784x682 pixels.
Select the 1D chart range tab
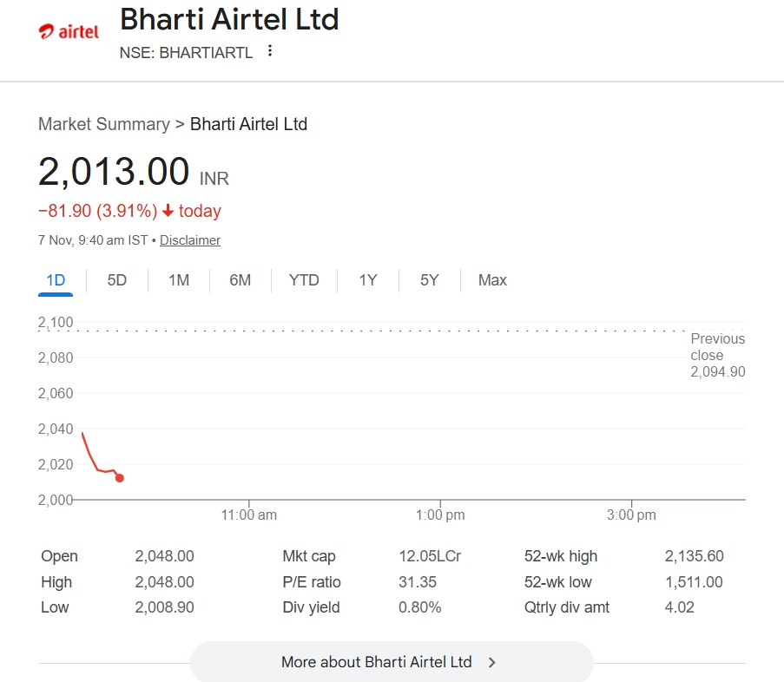click(x=56, y=280)
